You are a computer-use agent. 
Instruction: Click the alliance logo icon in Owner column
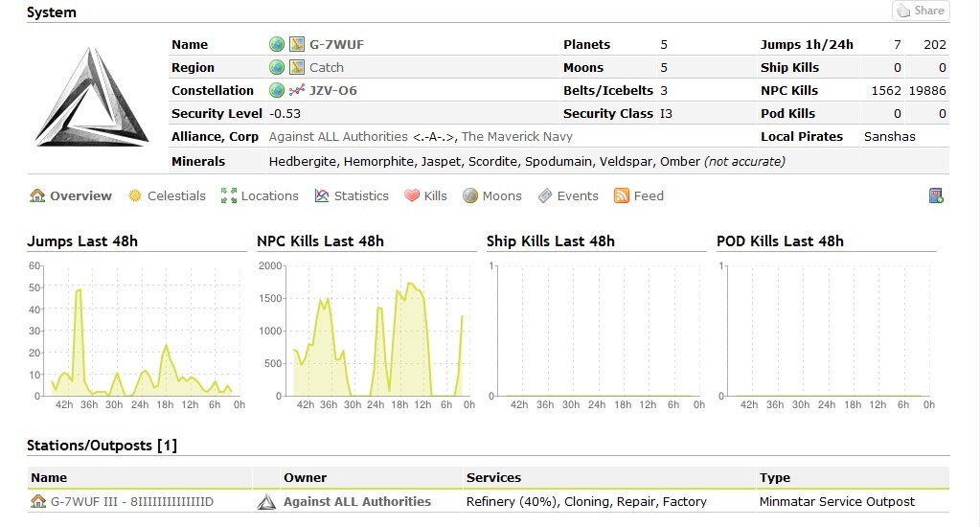pos(266,501)
